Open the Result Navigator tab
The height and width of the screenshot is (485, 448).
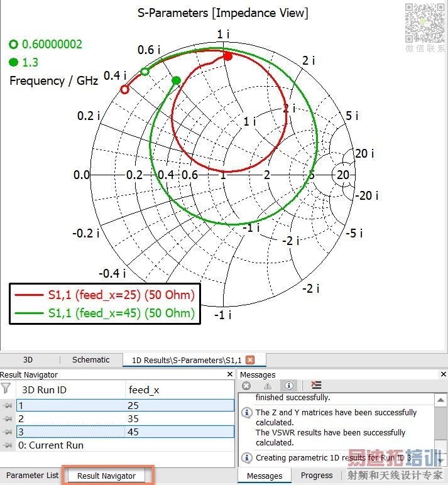[106, 476]
